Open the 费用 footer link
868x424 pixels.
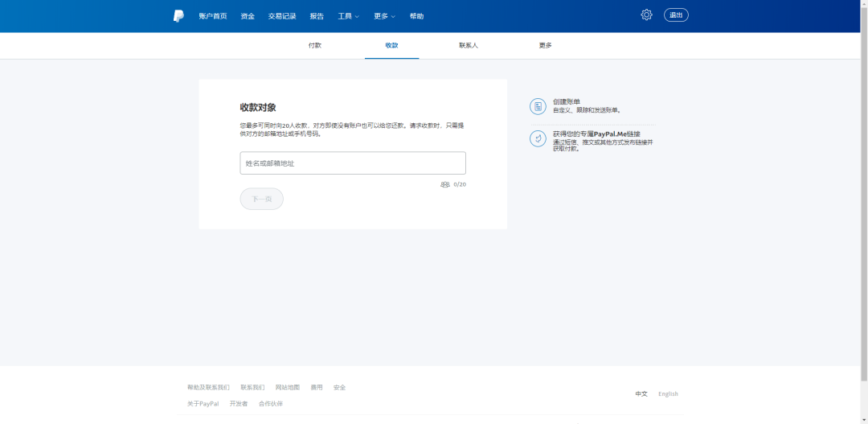click(317, 388)
